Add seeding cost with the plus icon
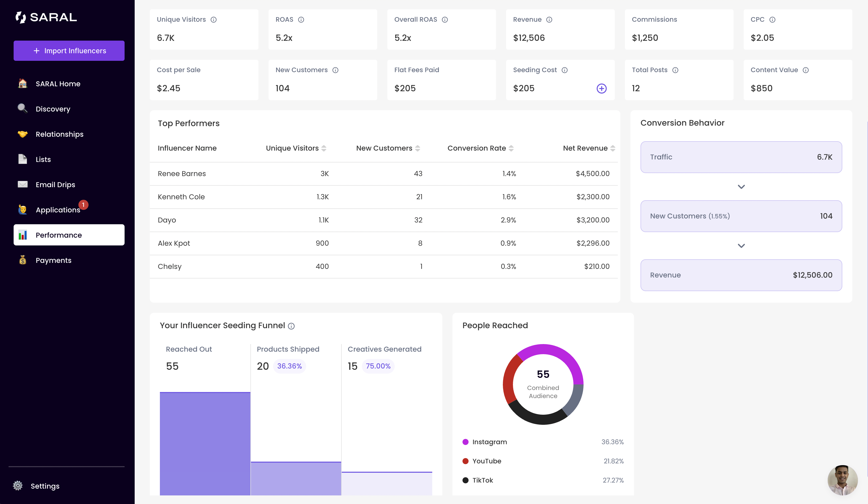Image resolution: width=868 pixels, height=504 pixels. (601, 89)
